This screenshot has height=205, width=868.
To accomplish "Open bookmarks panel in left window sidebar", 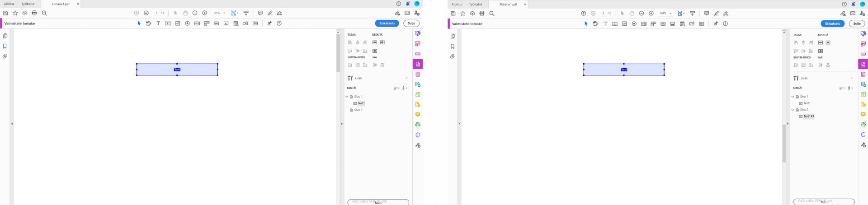I will [5, 46].
